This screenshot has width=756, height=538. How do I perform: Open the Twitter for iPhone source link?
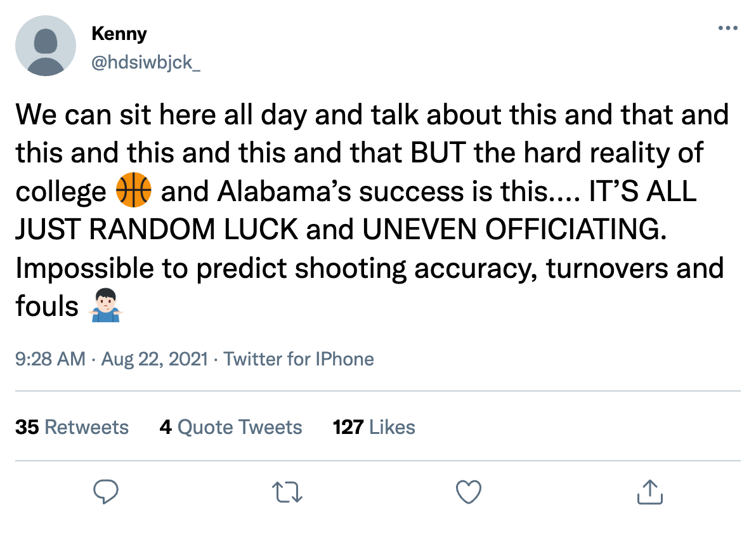[299, 359]
